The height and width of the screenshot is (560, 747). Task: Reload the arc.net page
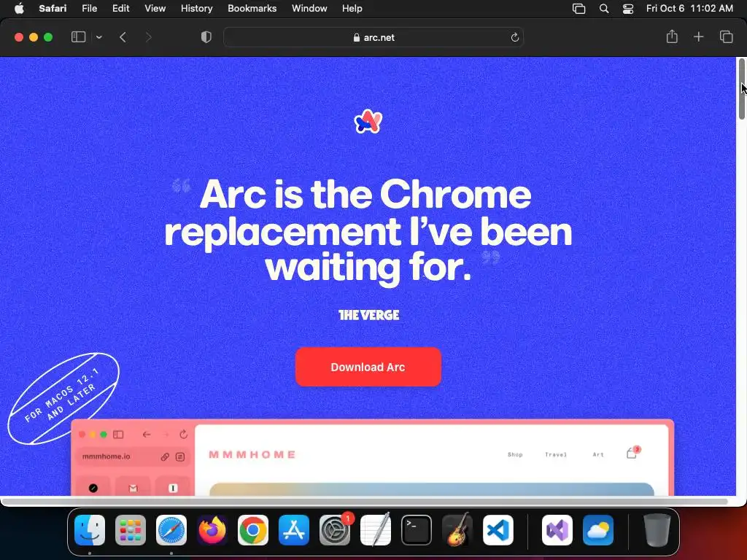coord(514,37)
